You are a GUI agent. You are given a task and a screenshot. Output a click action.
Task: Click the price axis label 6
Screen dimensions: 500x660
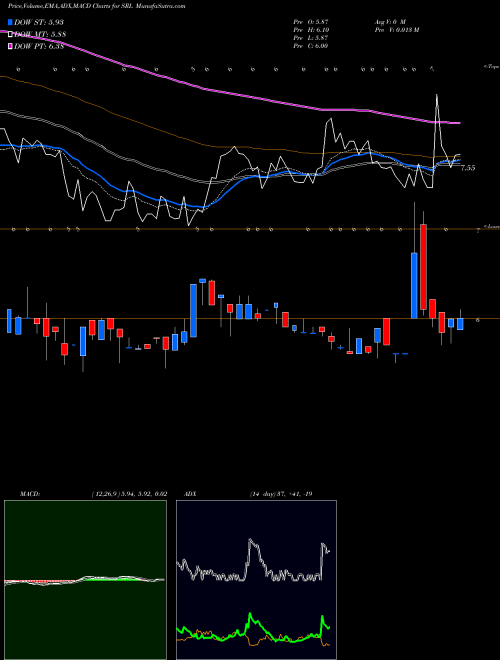(x=478, y=320)
